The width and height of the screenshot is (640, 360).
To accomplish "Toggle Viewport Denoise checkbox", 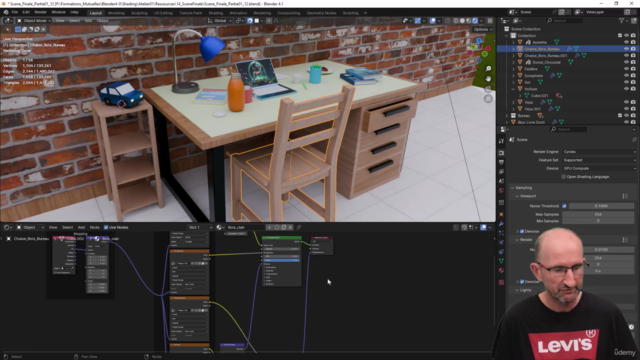I will click(x=522, y=231).
